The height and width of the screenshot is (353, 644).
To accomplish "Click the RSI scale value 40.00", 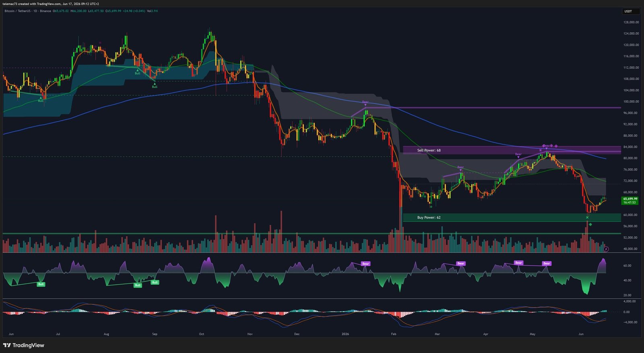I will [627, 280].
